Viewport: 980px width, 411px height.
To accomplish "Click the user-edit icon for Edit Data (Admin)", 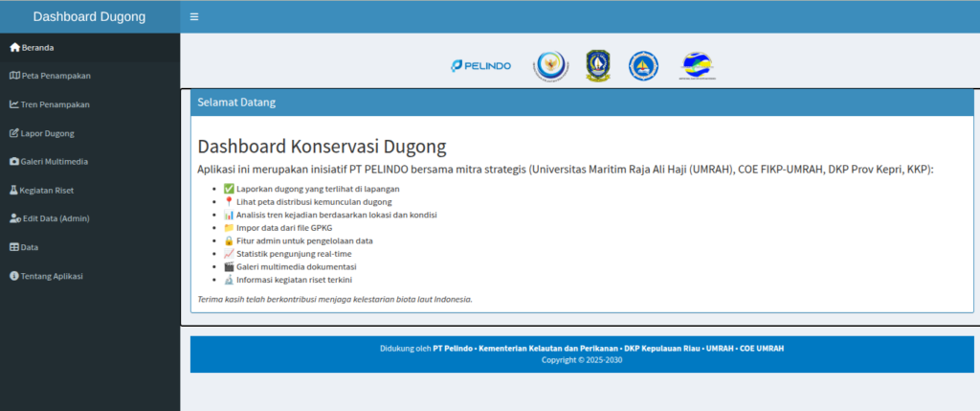I will (x=14, y=218).
